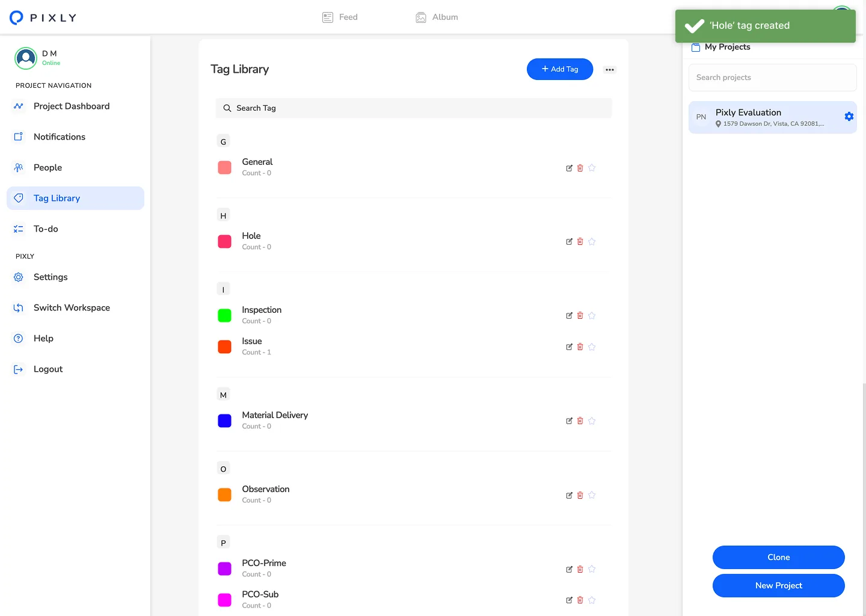Click the General tag pink swatch
The height and width of the screenshot is (616, 866).
pyautogui.click(x=224, y=167)
